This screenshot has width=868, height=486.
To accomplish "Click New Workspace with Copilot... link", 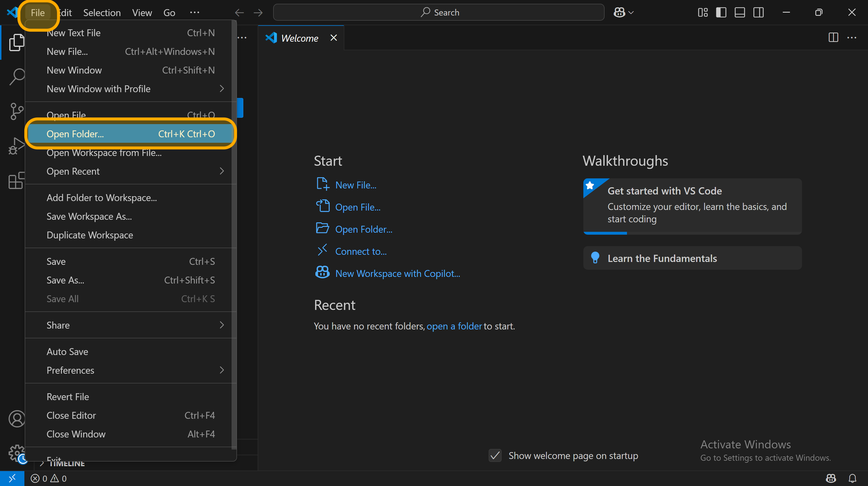I will [x=398, y=273].
